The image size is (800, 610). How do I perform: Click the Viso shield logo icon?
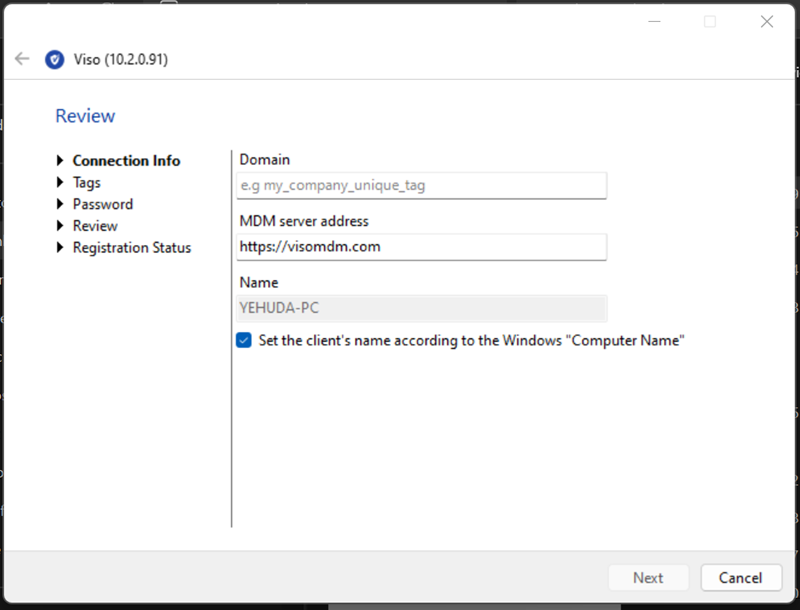click(55, 60)
